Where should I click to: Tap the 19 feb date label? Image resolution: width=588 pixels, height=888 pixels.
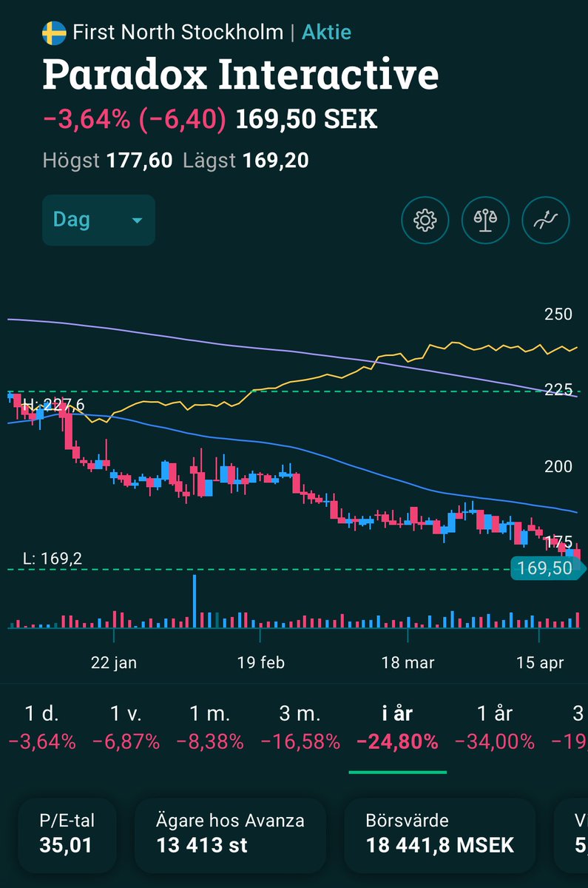click(x=261, y=662)
